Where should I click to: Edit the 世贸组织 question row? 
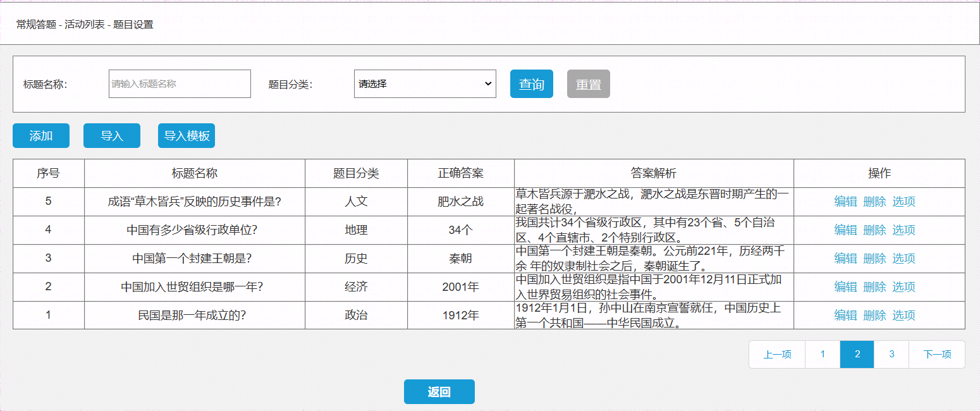(x=845, y=287)
